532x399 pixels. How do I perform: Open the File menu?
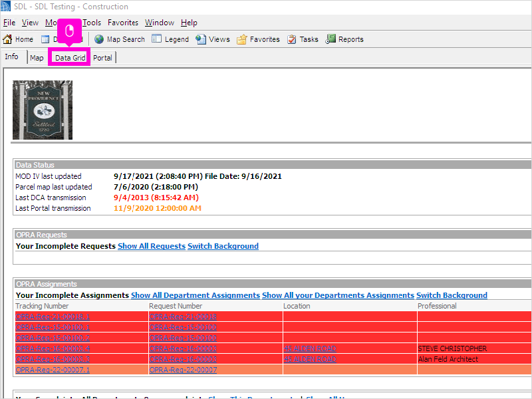tap(9, 23)
